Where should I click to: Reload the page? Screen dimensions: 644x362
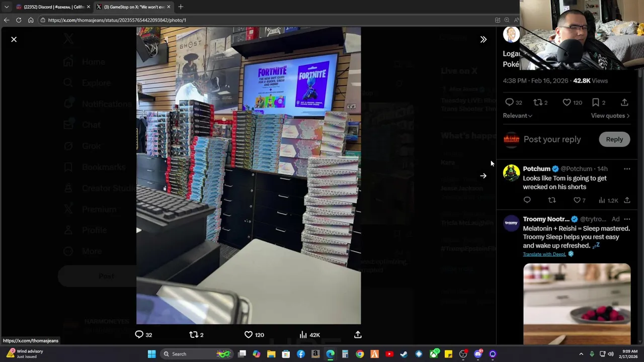(19, 20)
